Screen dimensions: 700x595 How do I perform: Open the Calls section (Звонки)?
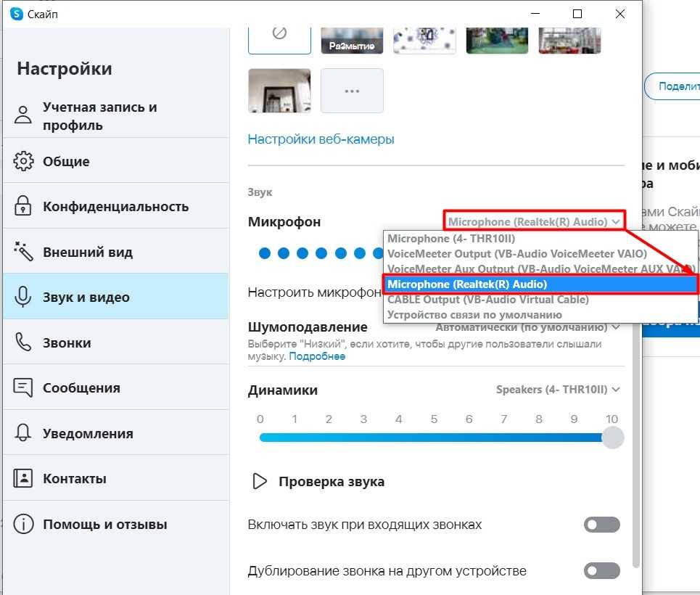(116, 342)
